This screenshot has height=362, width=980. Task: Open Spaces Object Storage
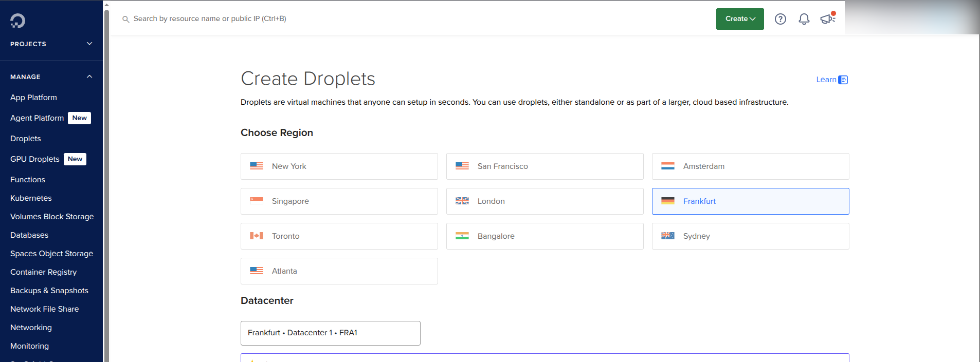(x=51, y=254)
